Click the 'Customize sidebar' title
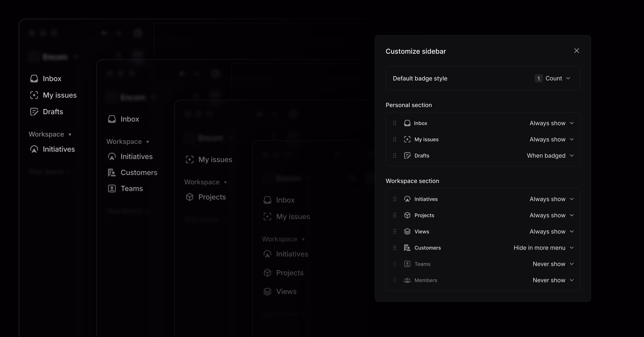Screen dimensions: 644x337 tap(416, 51)
